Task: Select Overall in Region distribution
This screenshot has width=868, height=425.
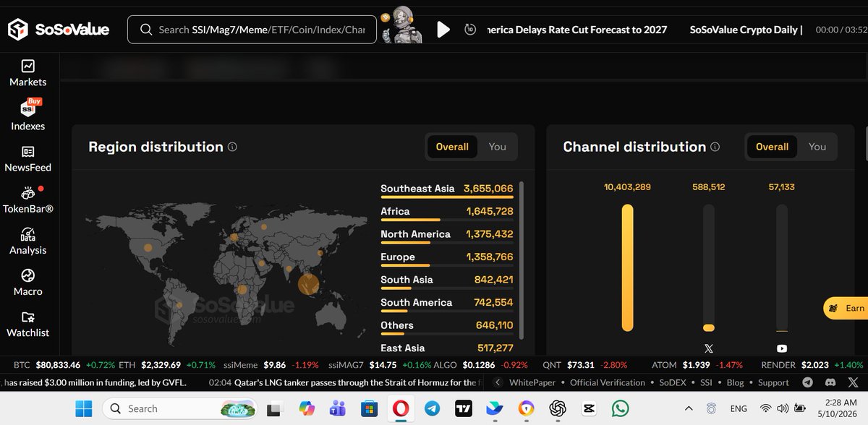Action: coord(452,147)
